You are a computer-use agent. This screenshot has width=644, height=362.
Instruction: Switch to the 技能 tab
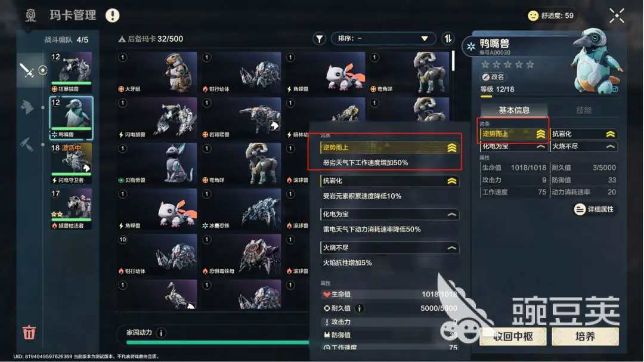click(x=584, y=110)
